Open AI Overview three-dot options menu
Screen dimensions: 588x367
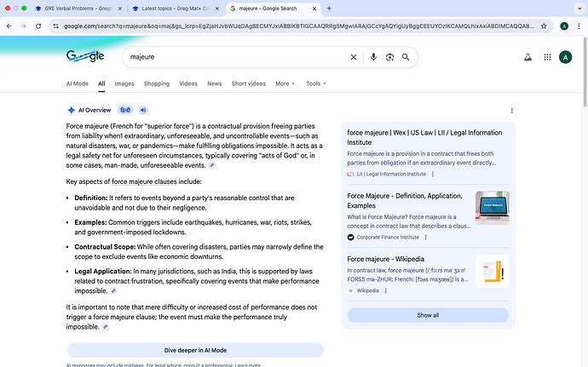pos(512,111)
